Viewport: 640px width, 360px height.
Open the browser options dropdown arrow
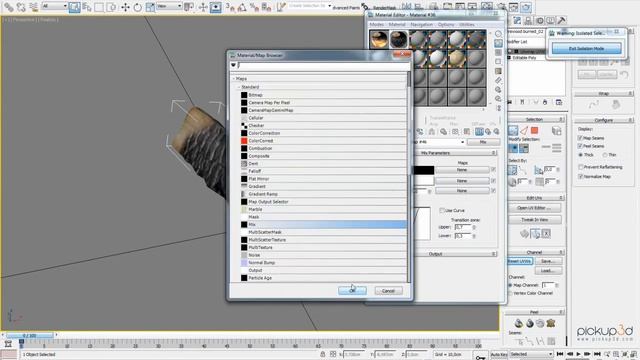233,65
